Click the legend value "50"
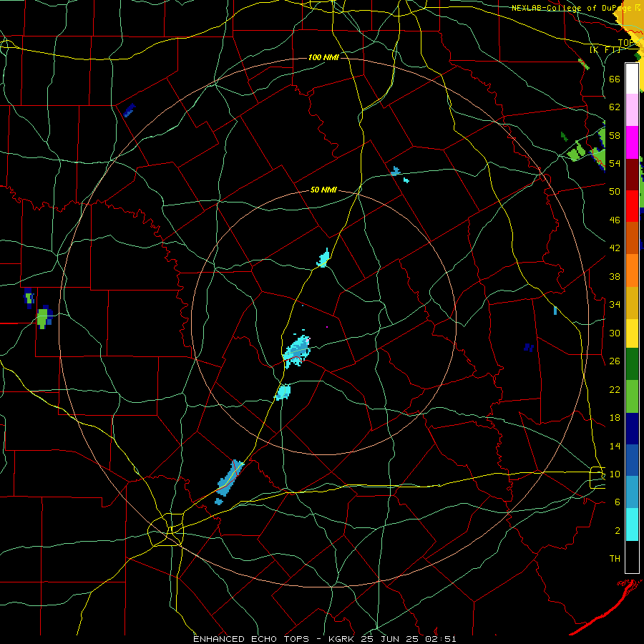Screen dimensions: 644x644 (615, 192)
